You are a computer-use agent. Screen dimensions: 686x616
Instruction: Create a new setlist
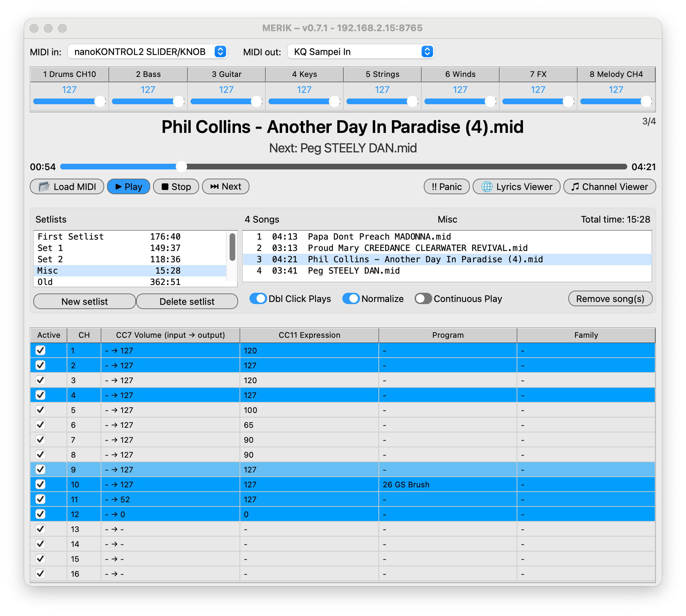[84, 301]
